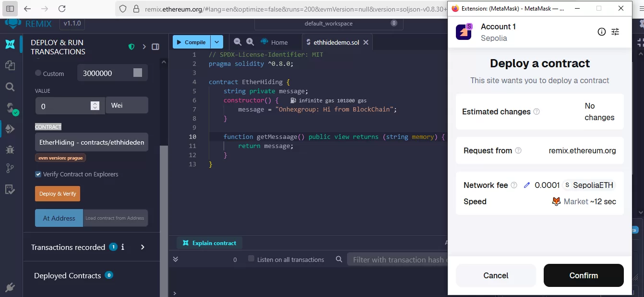Open the Wei unit dropdown
The image size is (644, 297).
pos(127,105)
